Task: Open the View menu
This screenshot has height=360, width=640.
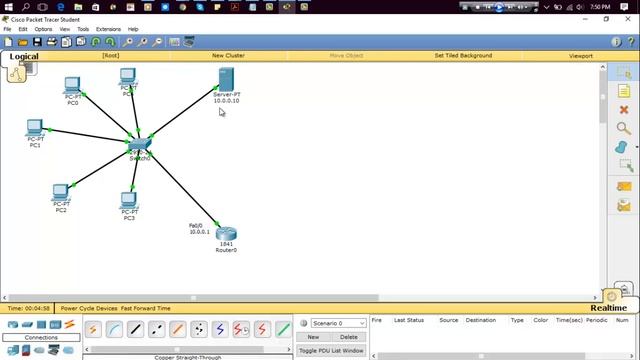Action: pyautogui.click(x=64, y=29)
